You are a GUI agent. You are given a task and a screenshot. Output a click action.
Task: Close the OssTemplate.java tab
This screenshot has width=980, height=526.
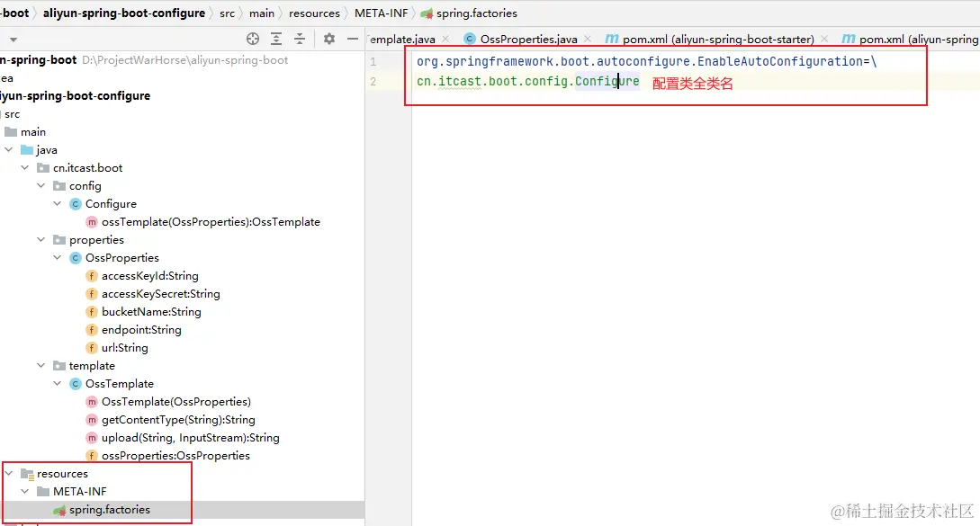point(445,39)
